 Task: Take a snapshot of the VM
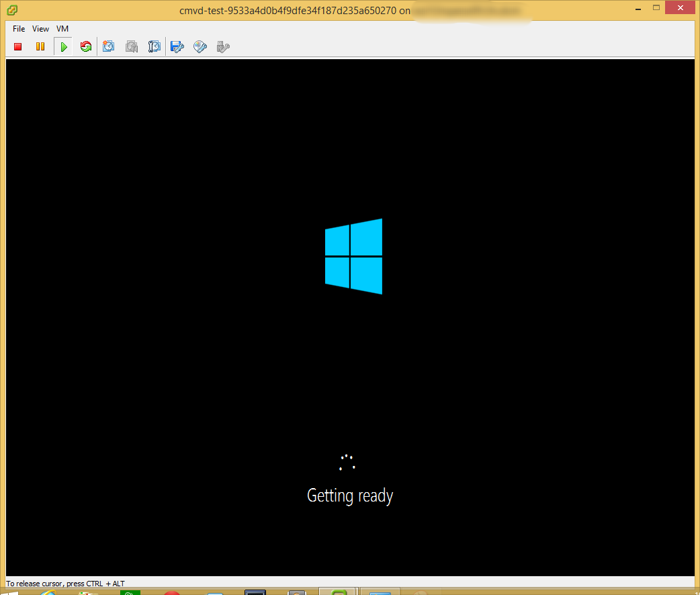click(109, 46)
